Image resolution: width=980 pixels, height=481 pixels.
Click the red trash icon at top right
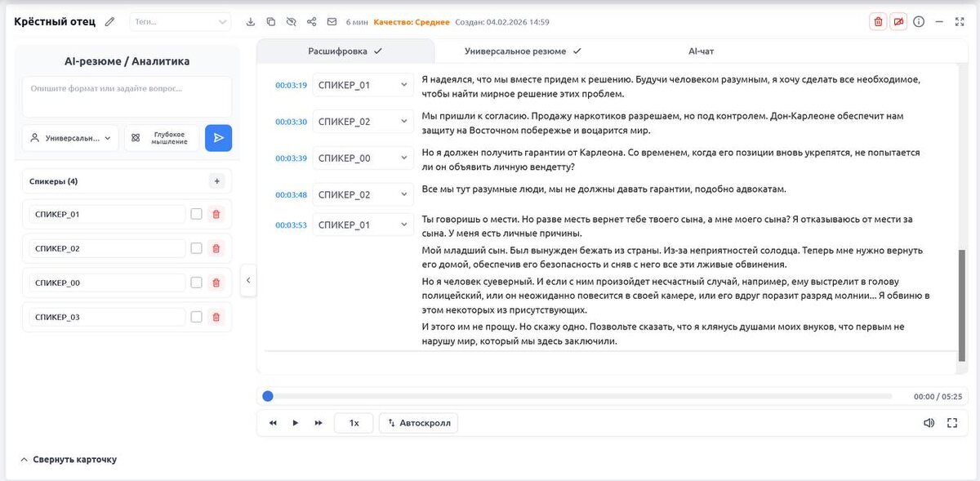[x=878, y=22]
